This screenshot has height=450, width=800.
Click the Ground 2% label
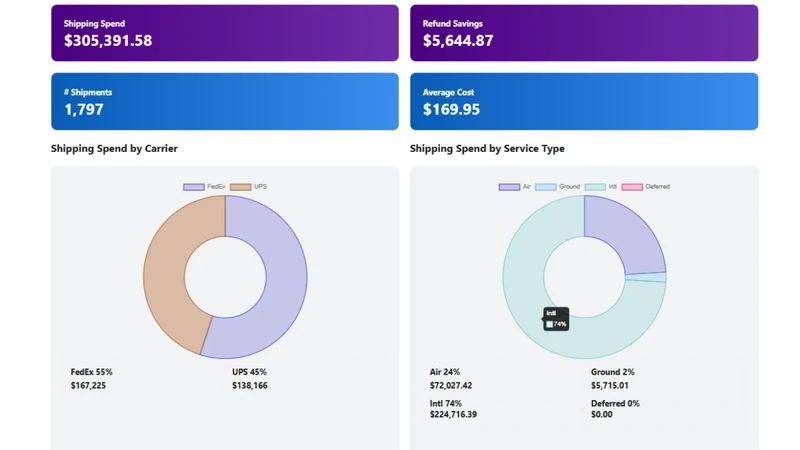[612, 372]
